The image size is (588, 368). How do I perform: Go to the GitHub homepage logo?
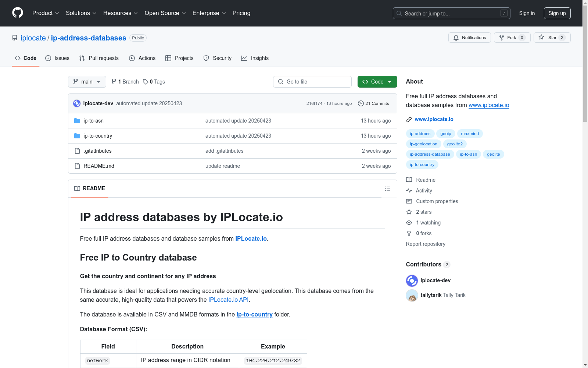coord(18,13)
